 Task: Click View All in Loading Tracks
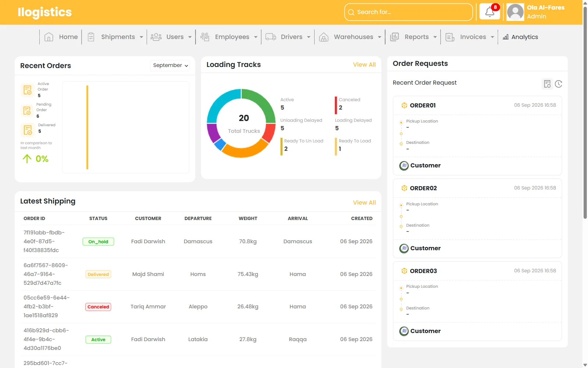(364, 65)
